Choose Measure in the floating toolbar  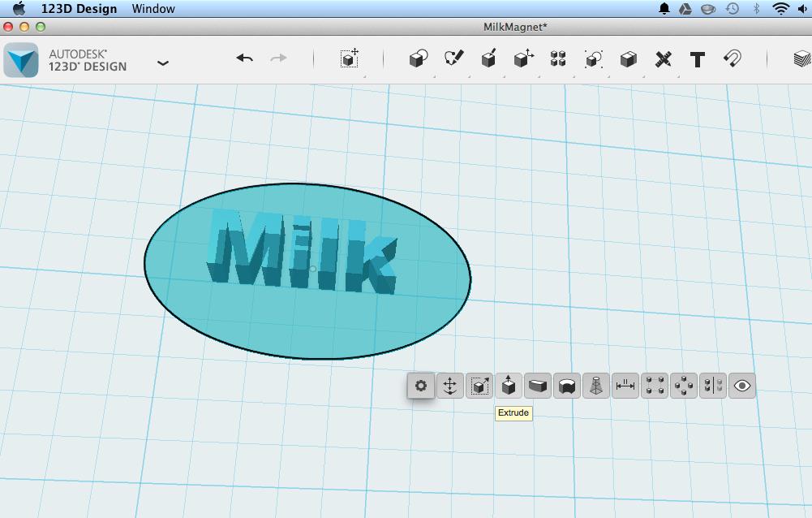click(x=625, y=386)
